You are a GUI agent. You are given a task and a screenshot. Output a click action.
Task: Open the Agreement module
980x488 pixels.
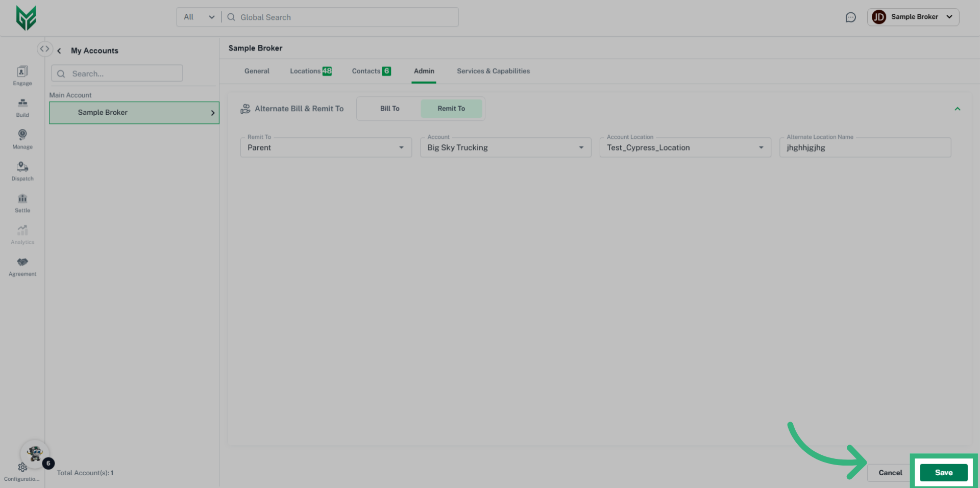click(x=22, y=267)
